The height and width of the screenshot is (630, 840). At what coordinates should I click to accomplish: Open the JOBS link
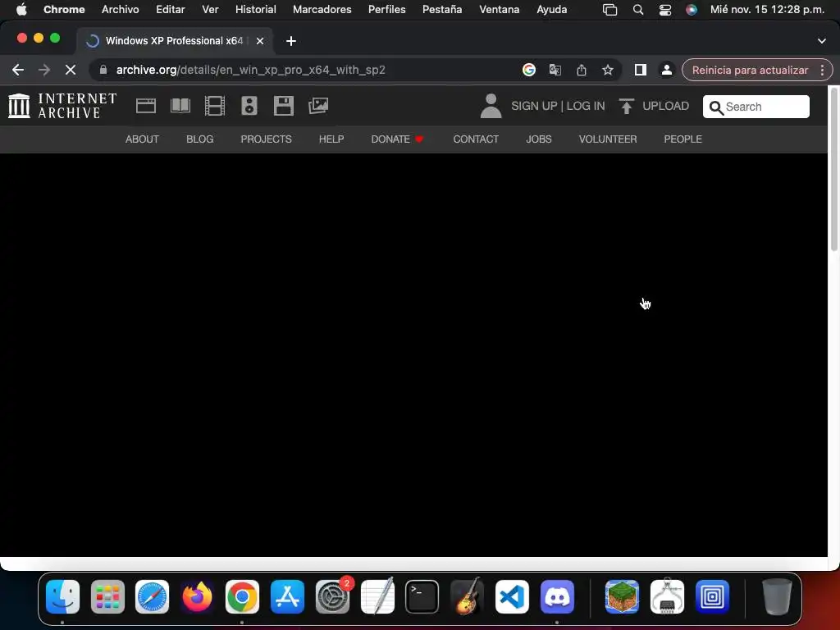(539, 139)
